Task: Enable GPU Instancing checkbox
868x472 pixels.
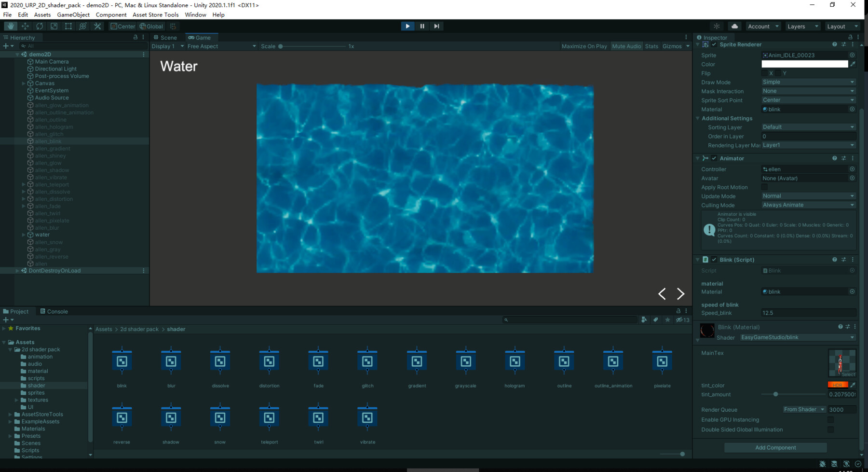Action: 830,420
